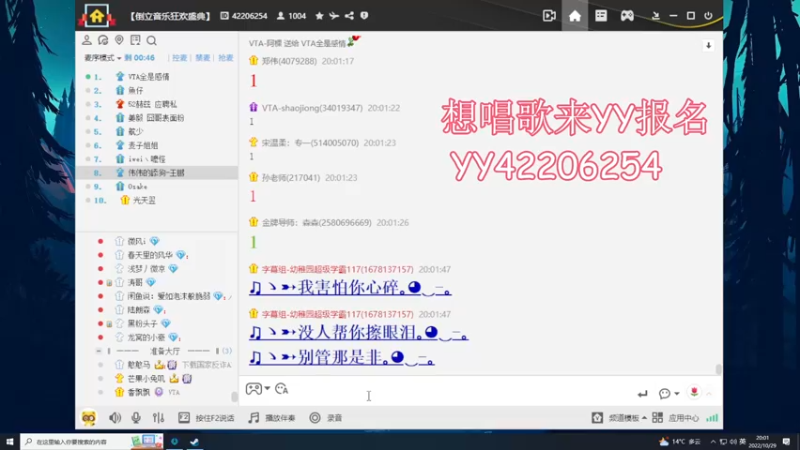Viewport: 800px width, 450px height.
Task: Open the channel home logo icon
Action: pyautogui.click(x=96, y=16)
